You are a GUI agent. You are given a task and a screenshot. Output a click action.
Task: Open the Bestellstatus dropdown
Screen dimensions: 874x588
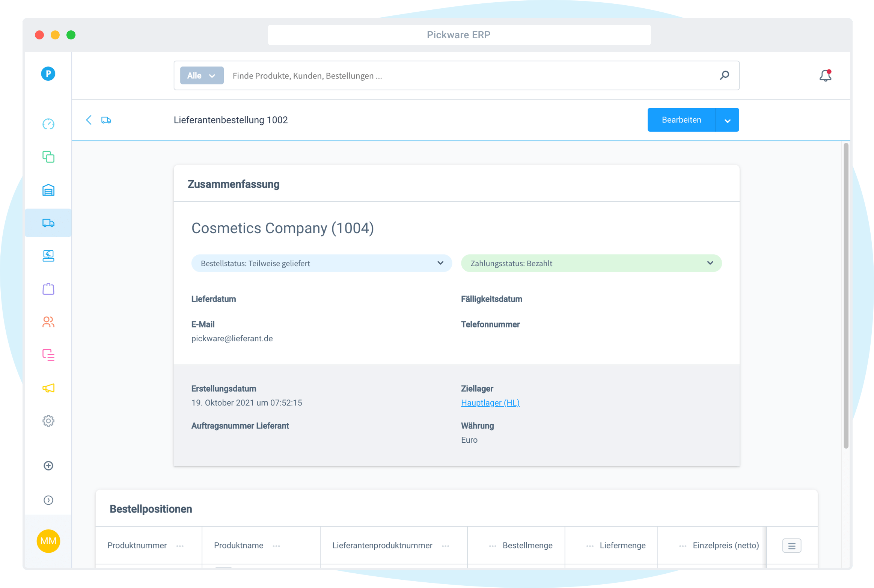pos(322,263)
